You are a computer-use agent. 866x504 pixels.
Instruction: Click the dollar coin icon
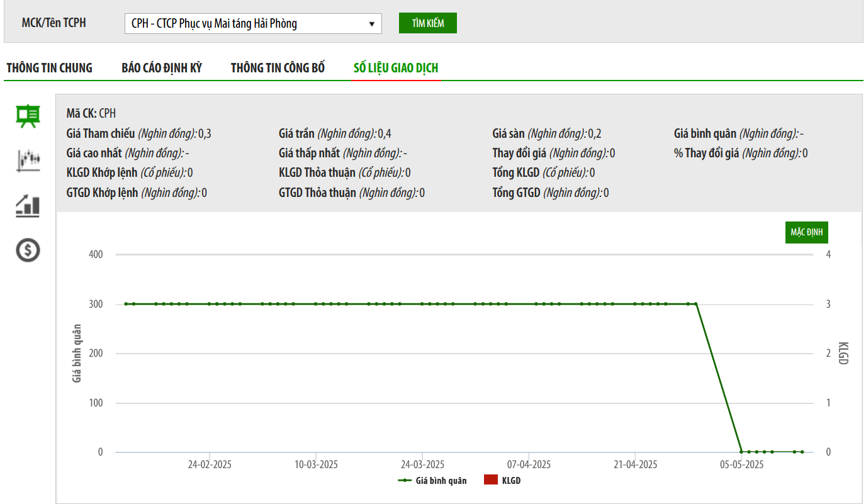pos(28,250)
